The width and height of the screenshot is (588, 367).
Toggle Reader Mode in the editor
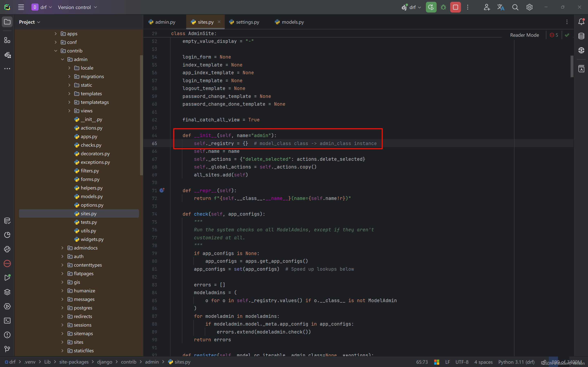coord(525,35)
